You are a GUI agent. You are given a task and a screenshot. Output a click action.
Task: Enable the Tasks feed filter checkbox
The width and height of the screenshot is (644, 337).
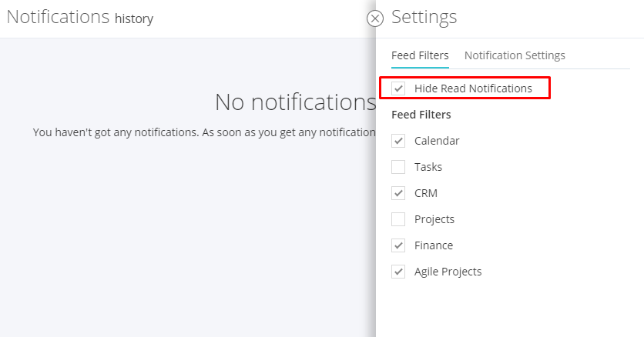(x=398, y=167)
